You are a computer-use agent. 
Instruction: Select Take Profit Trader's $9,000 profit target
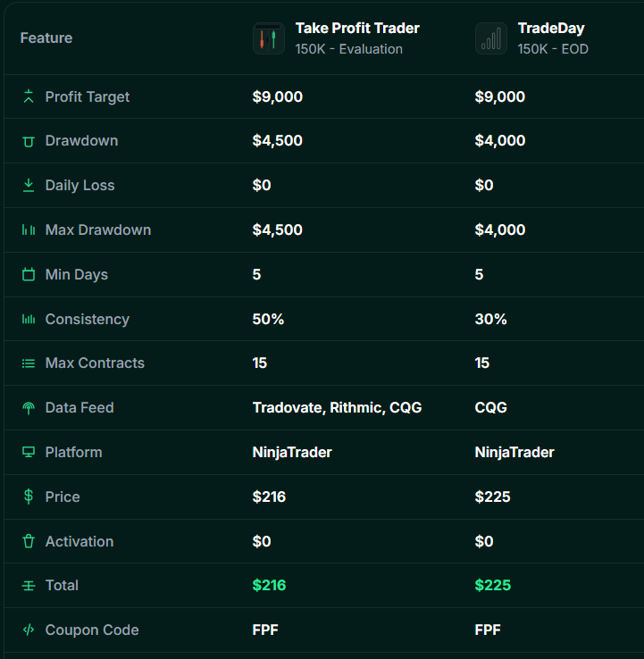(x=278, y=97)
